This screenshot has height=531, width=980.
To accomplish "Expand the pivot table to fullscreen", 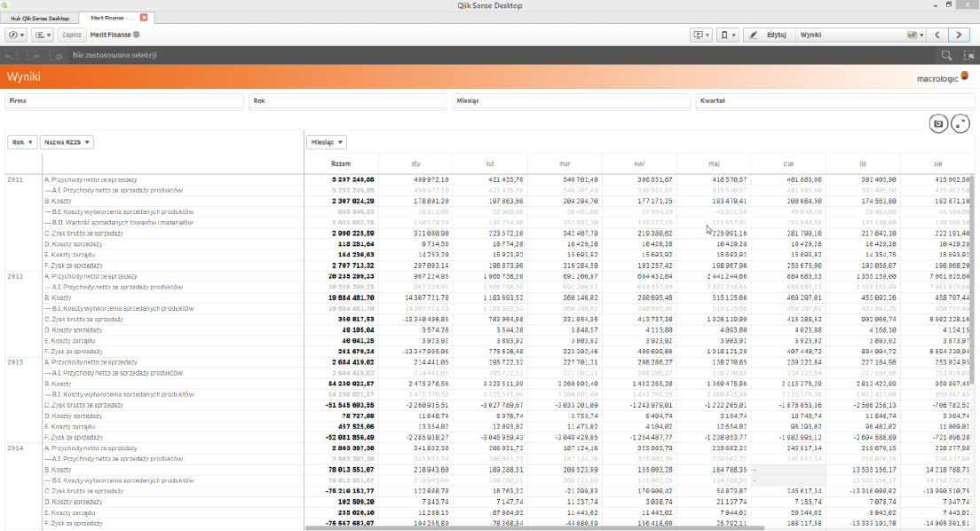I will pos(960,123).
